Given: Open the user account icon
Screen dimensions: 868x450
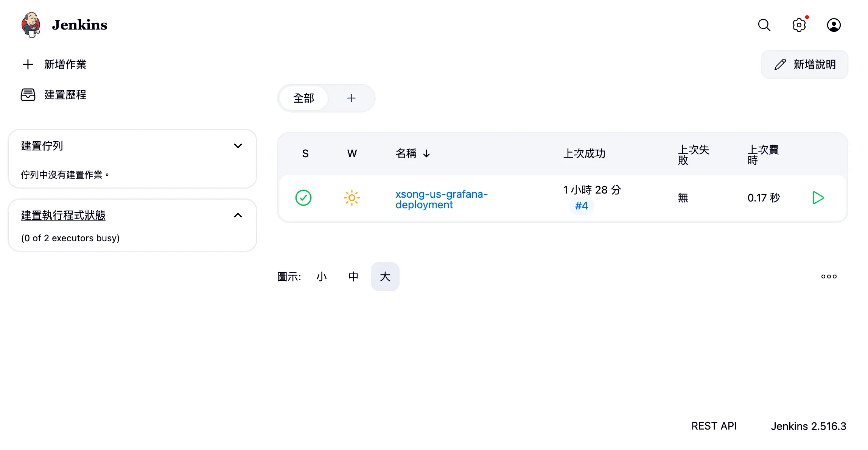Looking at the screenshot, I should coord(834,25).
